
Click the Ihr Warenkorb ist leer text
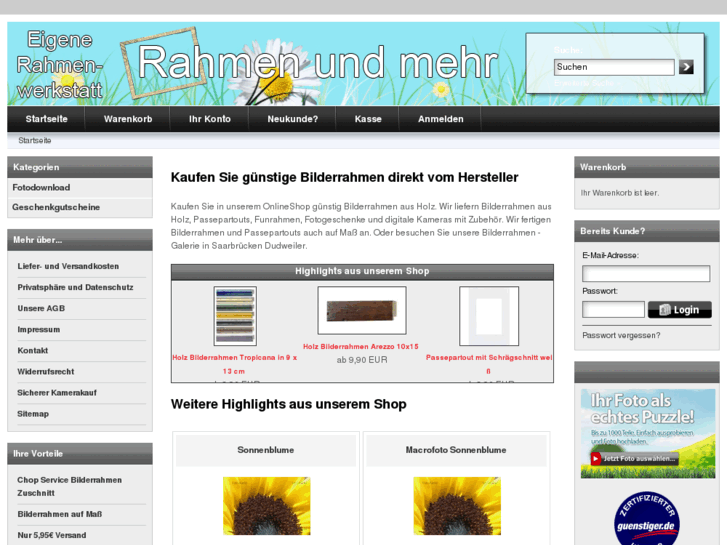point(619,193)
